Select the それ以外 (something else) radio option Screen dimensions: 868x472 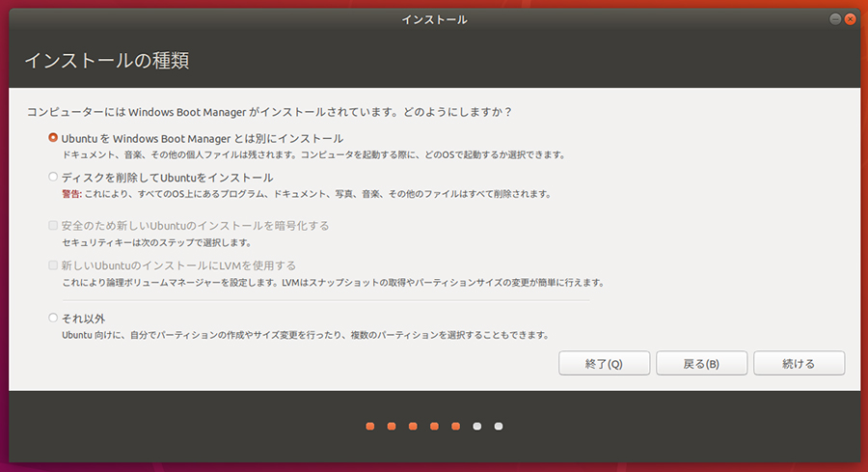point(53,318)
